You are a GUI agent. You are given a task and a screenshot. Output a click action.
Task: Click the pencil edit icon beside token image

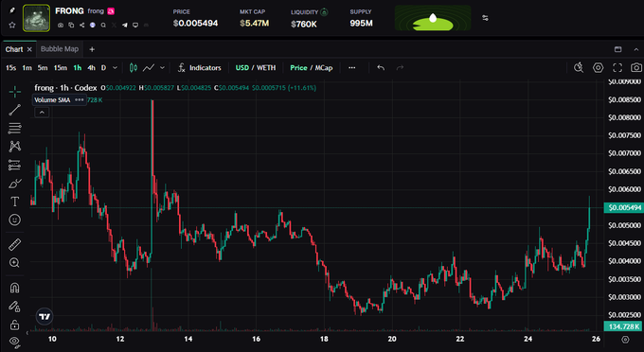[12, 10]
